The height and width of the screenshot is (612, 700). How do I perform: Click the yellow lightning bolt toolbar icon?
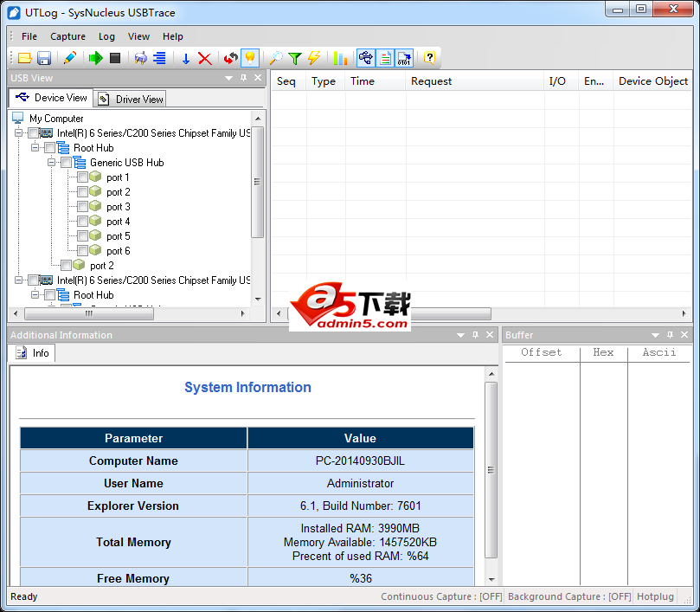coord(314,58)
